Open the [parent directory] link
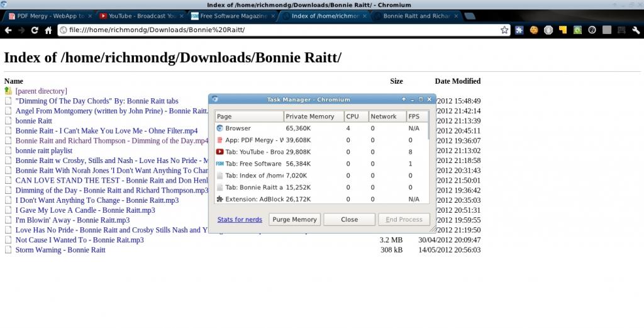 (x=41, y=91)
